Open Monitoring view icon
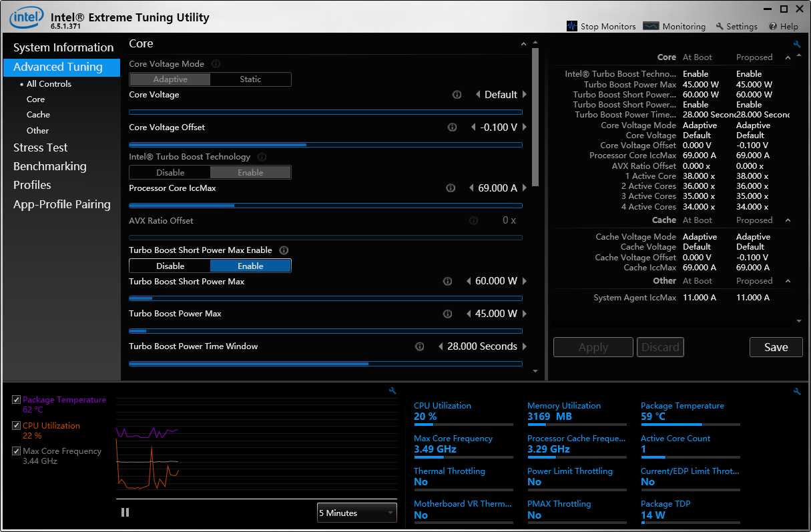 651,26
